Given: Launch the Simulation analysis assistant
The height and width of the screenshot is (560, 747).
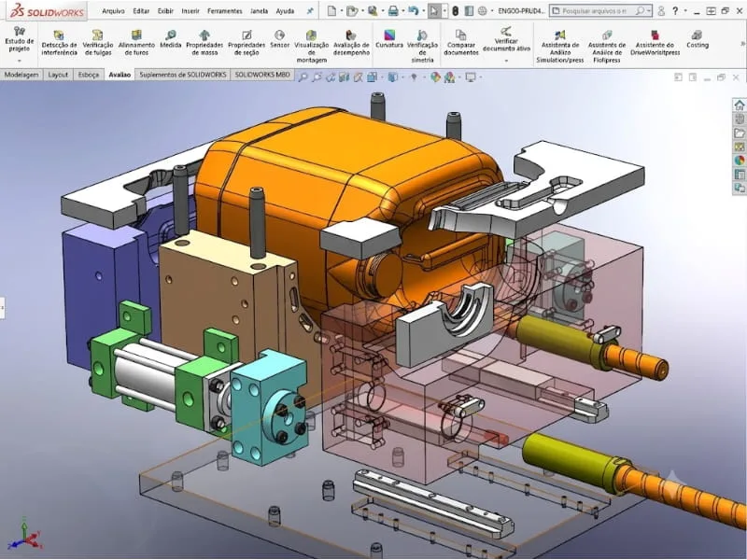Looking at the screenshot, I should [559, 46].
